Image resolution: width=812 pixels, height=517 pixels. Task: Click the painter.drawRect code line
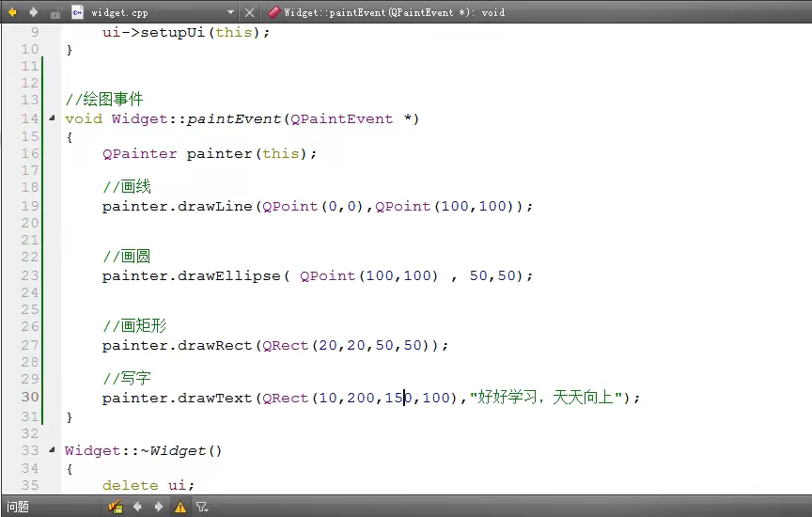coord(275,345)
